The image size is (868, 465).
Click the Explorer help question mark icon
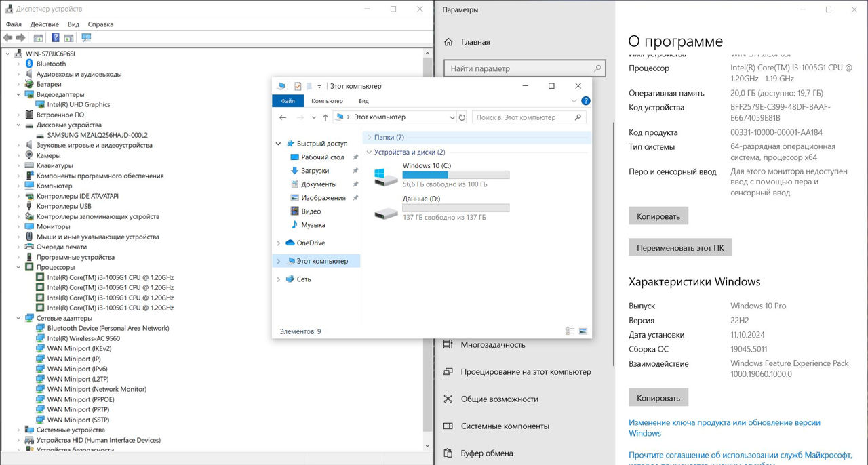[586, 101]
